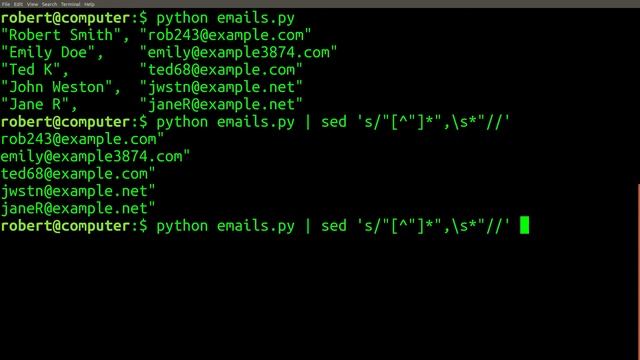Click the email address beside "Emily Doe"
Screen dimensions: 640x360
pos(238,53)
